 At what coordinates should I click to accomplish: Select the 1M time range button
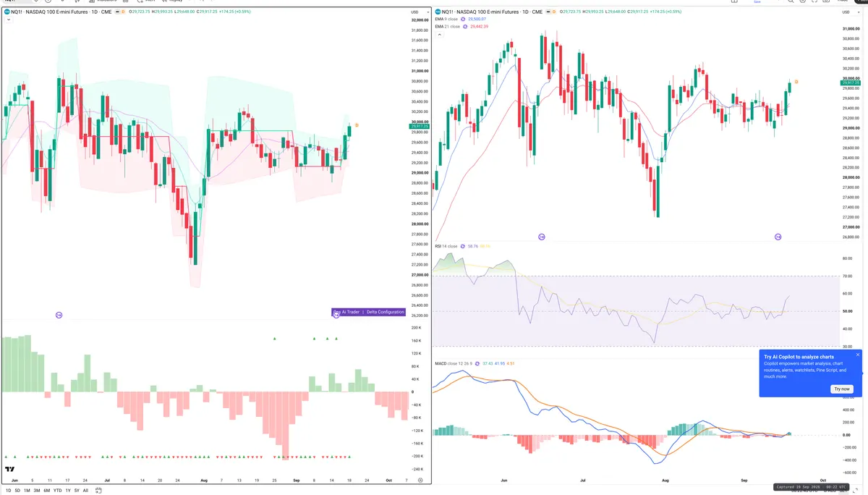coord(27,490)
